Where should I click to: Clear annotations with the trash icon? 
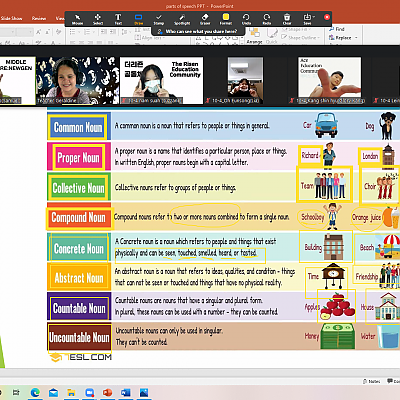coord(287,19)
